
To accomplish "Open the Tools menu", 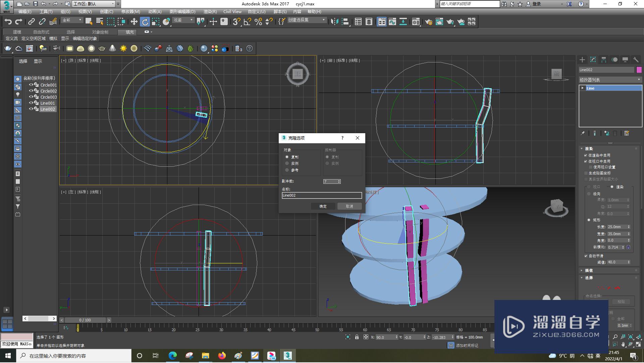I will click(x=46, y=12).
